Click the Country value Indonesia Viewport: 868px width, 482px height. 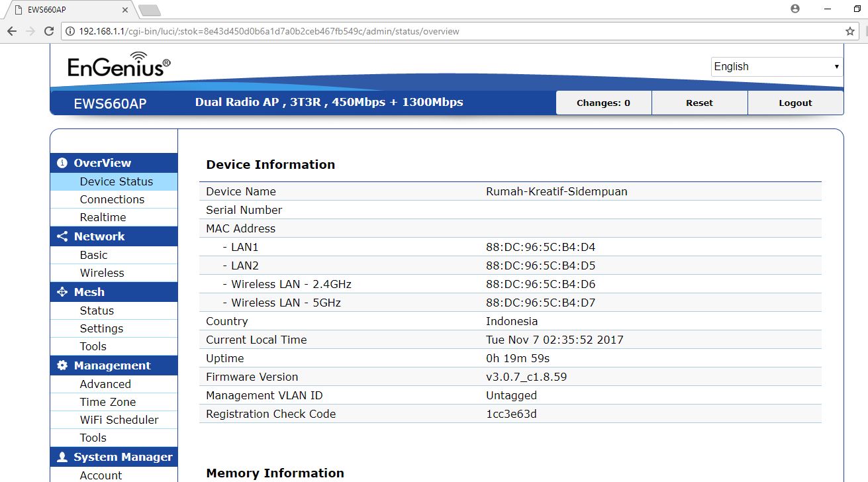(x=512, y=321)
